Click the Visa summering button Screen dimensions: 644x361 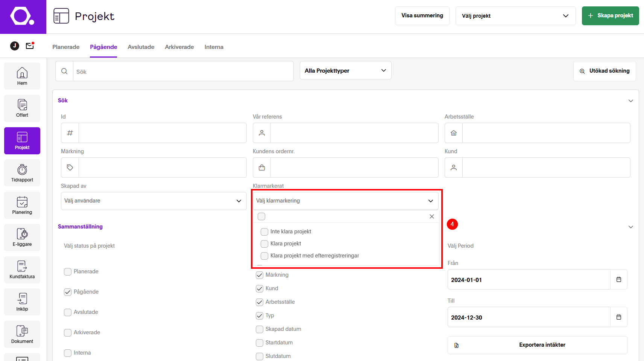[x=422, y=16]
